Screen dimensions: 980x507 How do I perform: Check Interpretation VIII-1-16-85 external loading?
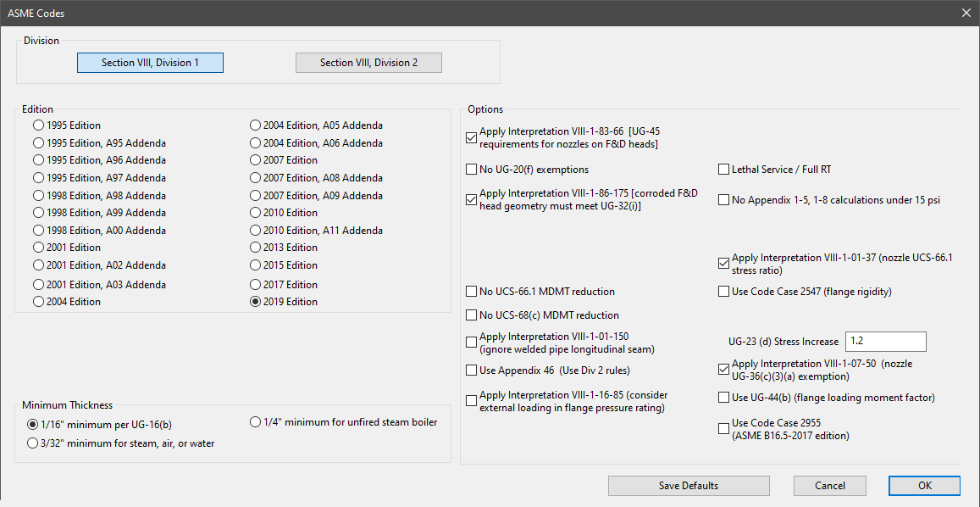point(472,401)
